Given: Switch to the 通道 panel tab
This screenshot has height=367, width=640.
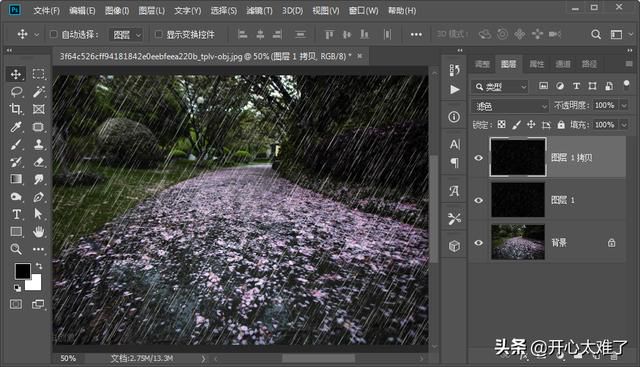Looking at the screenshot, I should (563, 64).
